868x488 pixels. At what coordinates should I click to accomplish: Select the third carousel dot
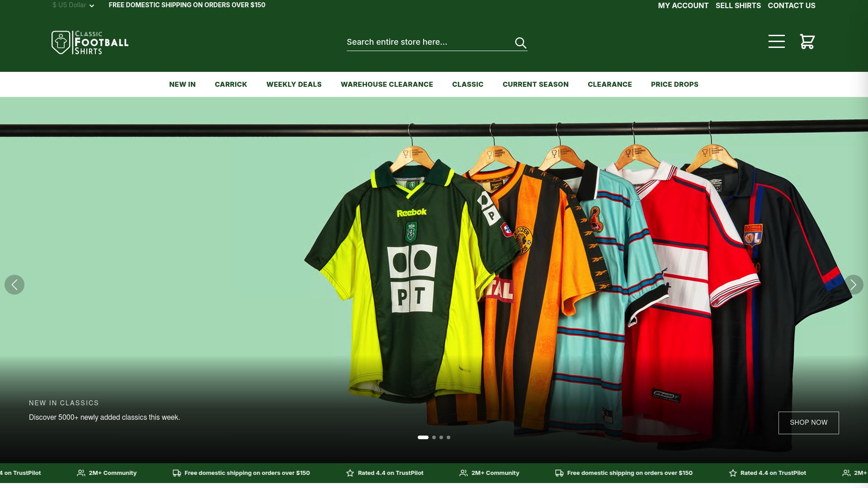point(441,437)
